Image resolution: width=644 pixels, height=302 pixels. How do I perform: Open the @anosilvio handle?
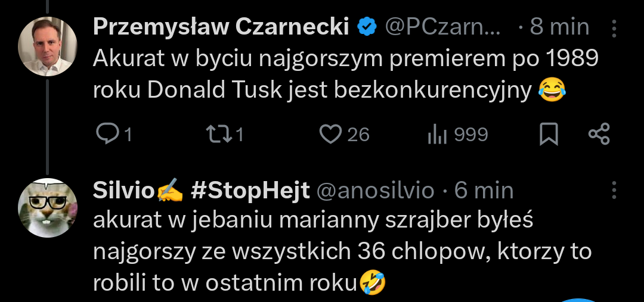point(374,191)
